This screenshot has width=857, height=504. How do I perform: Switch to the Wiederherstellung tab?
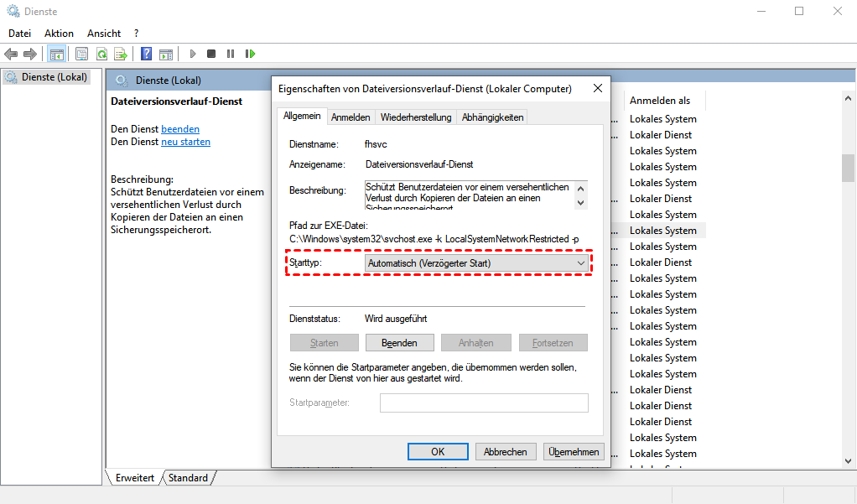click(x=416, y=117)
